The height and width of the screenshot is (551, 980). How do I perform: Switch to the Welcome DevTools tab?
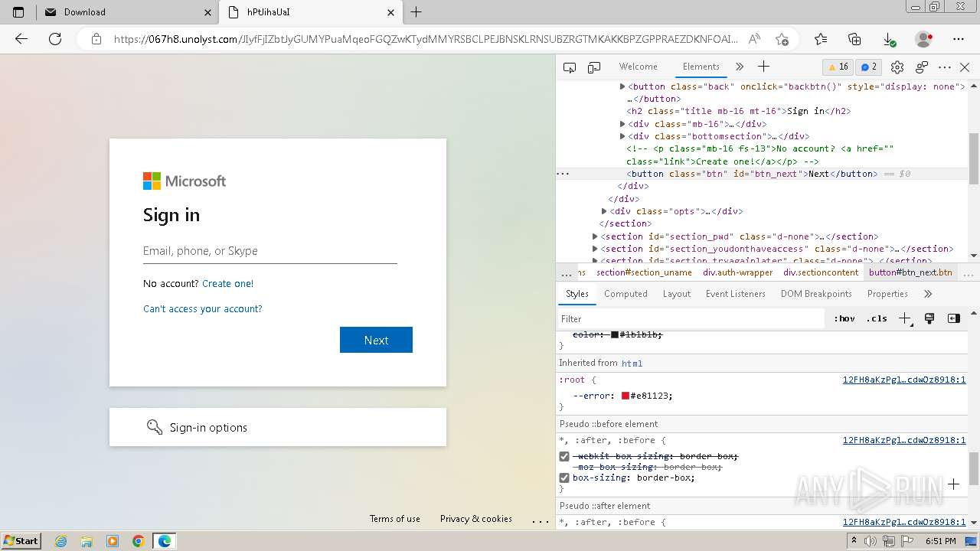[638, 67]
